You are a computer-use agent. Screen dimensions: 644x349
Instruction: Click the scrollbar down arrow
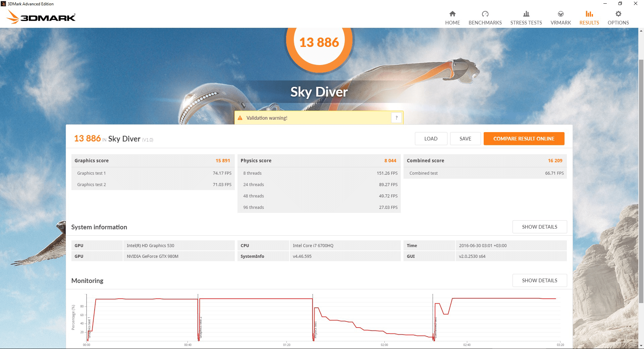pyautogui.click(x=641, y=346)
